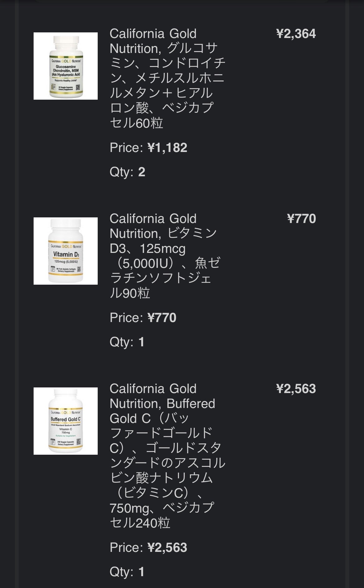This screenshot has height=588, width=364.
Task: Open the Buffered Gold C bottle thumbnail
Action: [65, 421]
